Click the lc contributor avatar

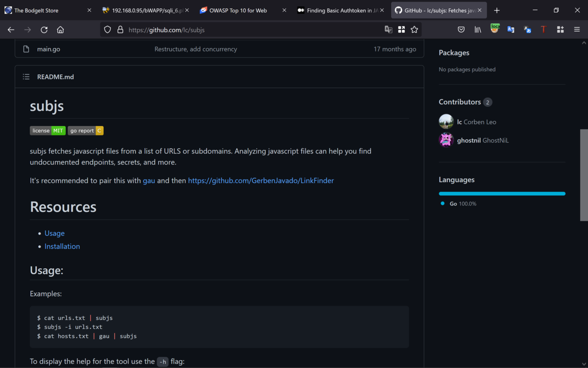[446, 122]
